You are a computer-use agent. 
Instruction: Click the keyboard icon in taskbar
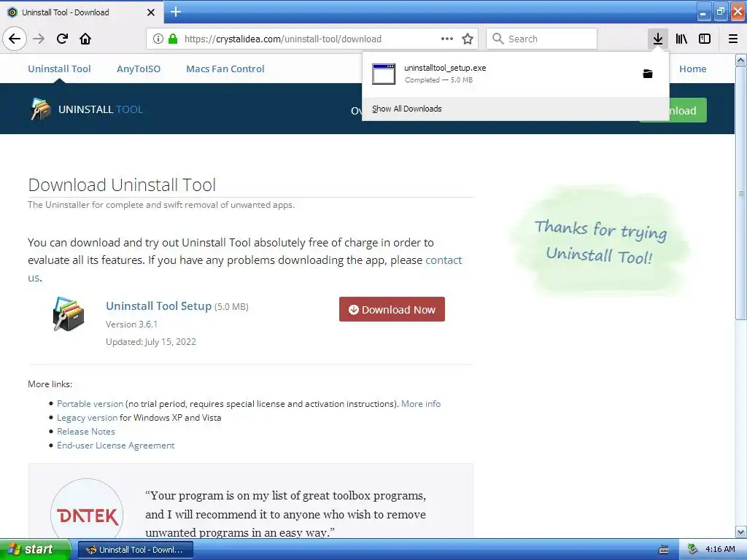coord(664,550)
